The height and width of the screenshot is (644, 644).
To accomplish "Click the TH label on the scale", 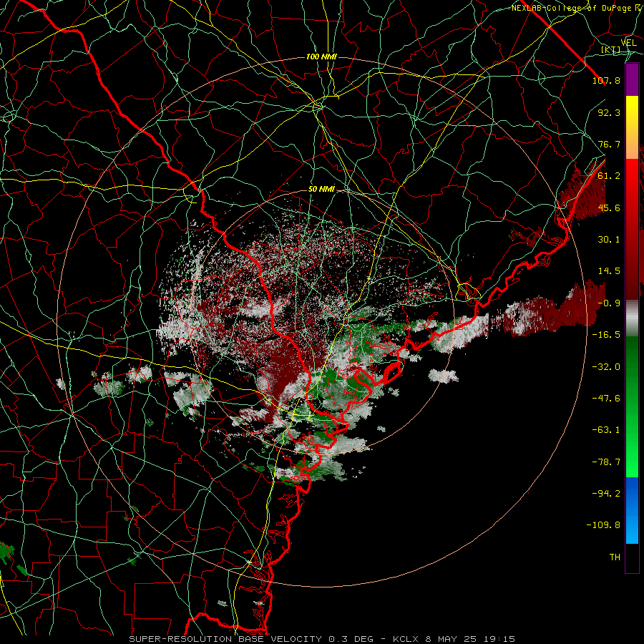I will [x=615, y=557].
